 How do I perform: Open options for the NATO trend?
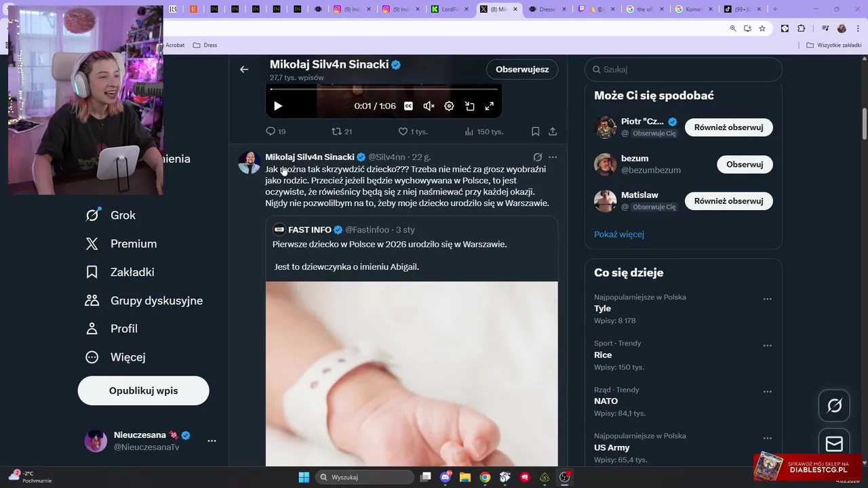pos(767,392)
